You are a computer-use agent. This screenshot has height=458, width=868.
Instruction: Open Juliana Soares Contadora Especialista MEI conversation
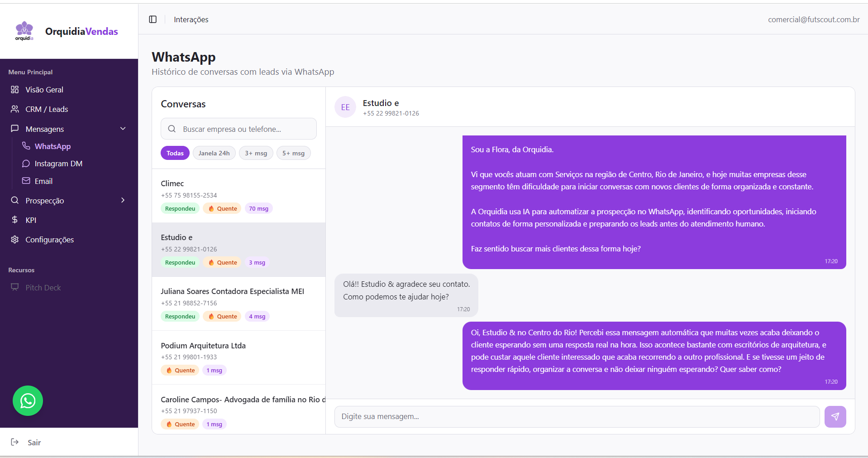click(238, 304)
